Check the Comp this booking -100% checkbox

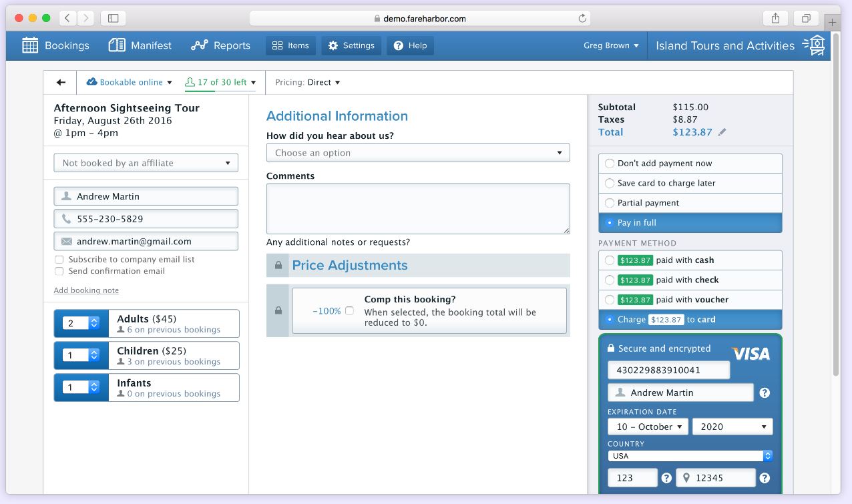[349, 311]
